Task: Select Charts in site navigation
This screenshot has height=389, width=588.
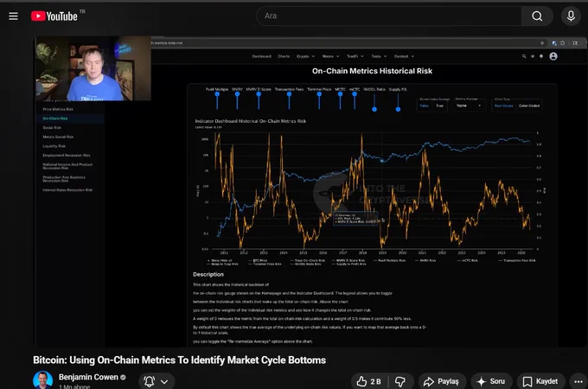Action: [284, 56]
